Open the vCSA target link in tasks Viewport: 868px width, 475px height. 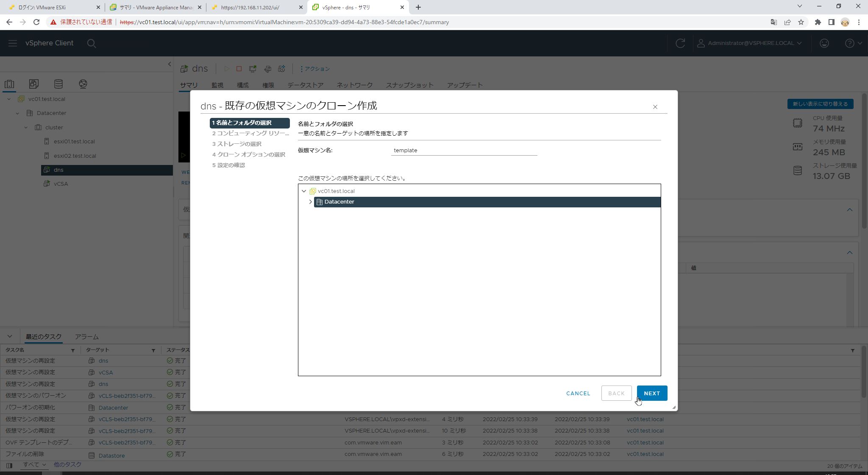pyautogui.click(x=106, y=372)
